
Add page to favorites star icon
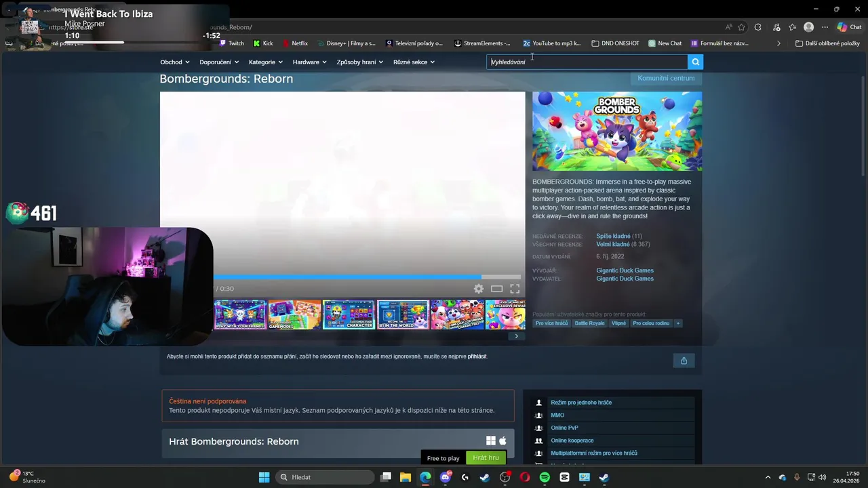(741, 27)
